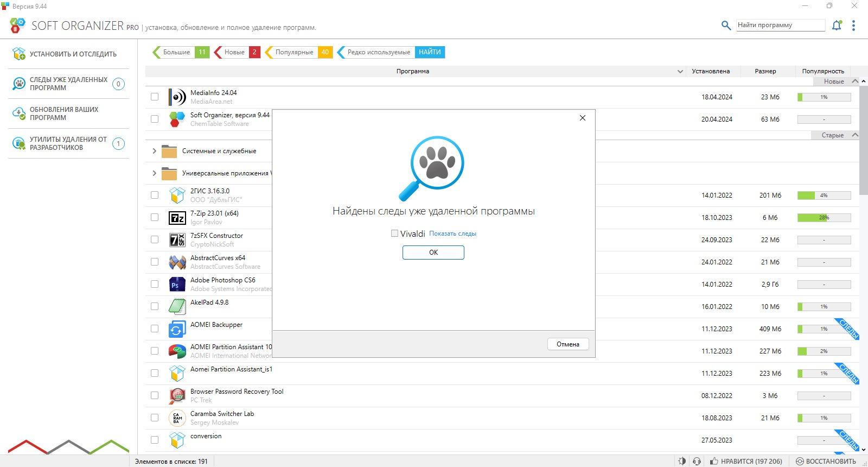Open Следы уже удаленных программ section
This screenshot has width=868, height=467.
pos(69,84)
